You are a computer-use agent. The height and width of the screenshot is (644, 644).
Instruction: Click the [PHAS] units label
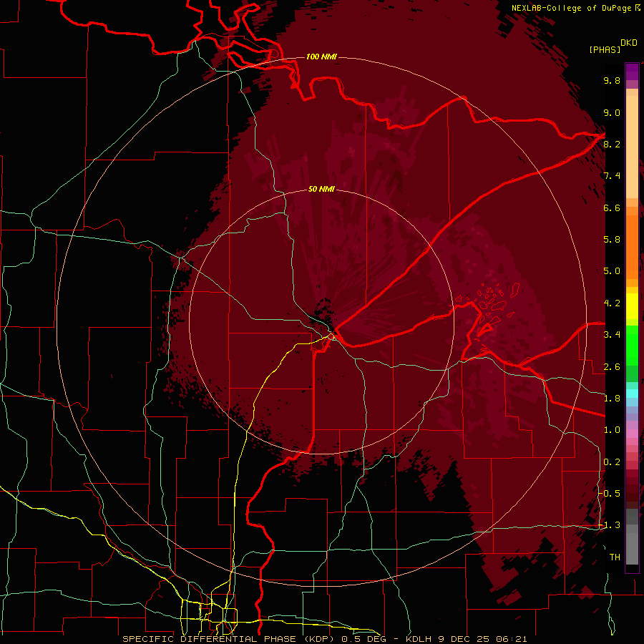click(x=605, y=49)
